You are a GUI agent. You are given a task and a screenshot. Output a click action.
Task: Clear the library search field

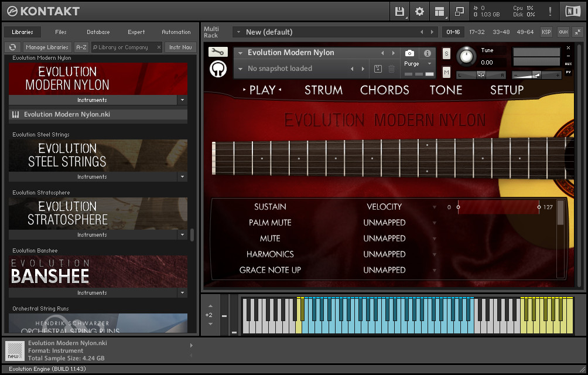click(159, 47)
